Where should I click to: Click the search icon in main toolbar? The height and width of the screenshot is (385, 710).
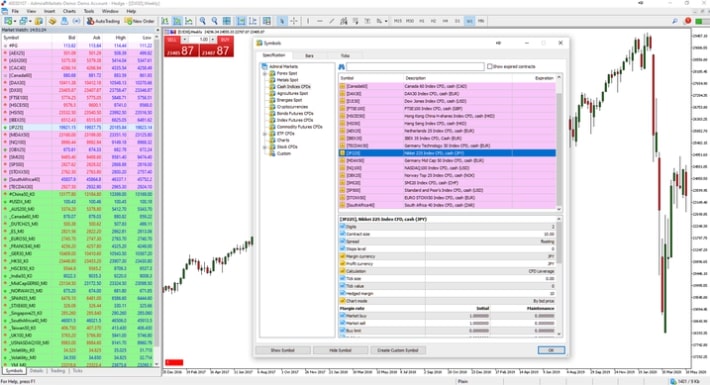(675, 21)
